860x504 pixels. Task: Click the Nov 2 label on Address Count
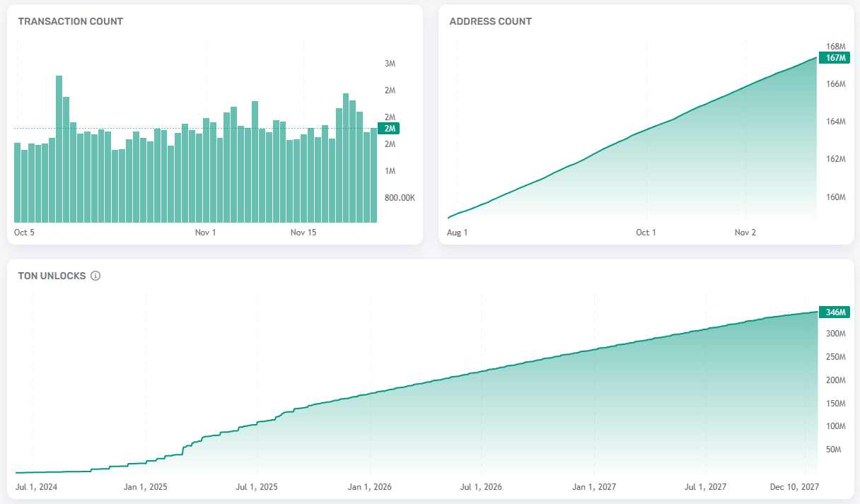click(745, 233)
